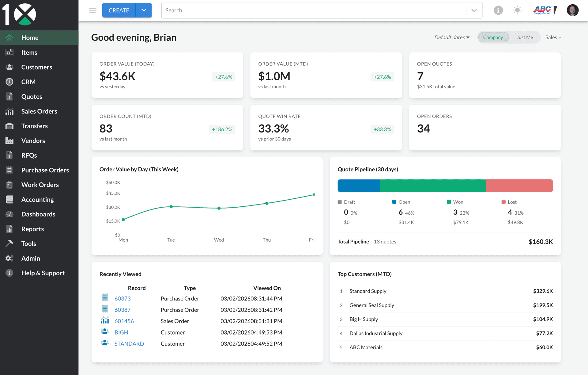This screenshot has height=375, width=588.
Task: Click the Quotes document icon in sidebar
Action: [9, 97]
